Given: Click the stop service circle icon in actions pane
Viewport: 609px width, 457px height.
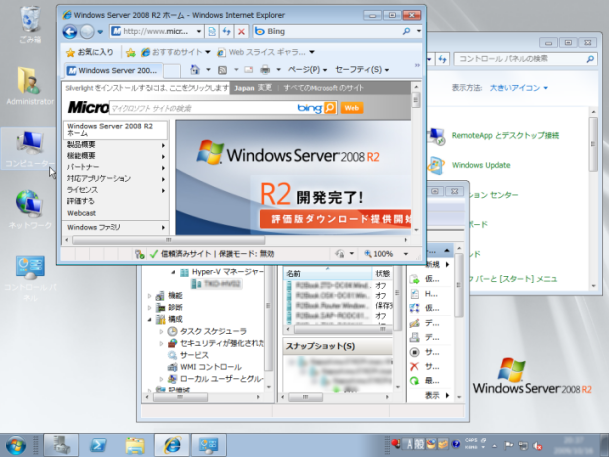Looking at the screenshot, I should 414,352.
